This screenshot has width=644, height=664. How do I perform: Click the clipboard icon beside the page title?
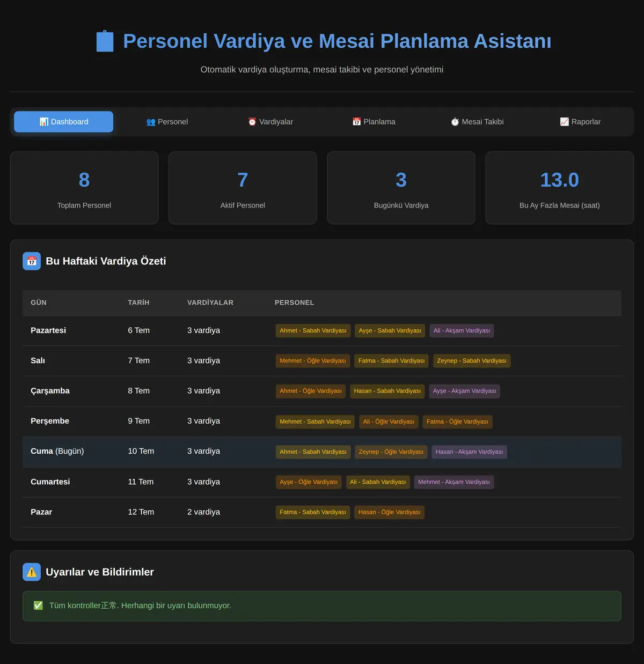[x=105, y=41]
